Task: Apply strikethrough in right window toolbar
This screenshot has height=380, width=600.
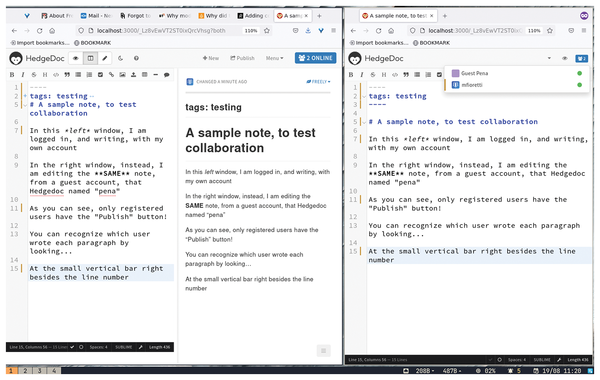Action: tap(373, 75)
